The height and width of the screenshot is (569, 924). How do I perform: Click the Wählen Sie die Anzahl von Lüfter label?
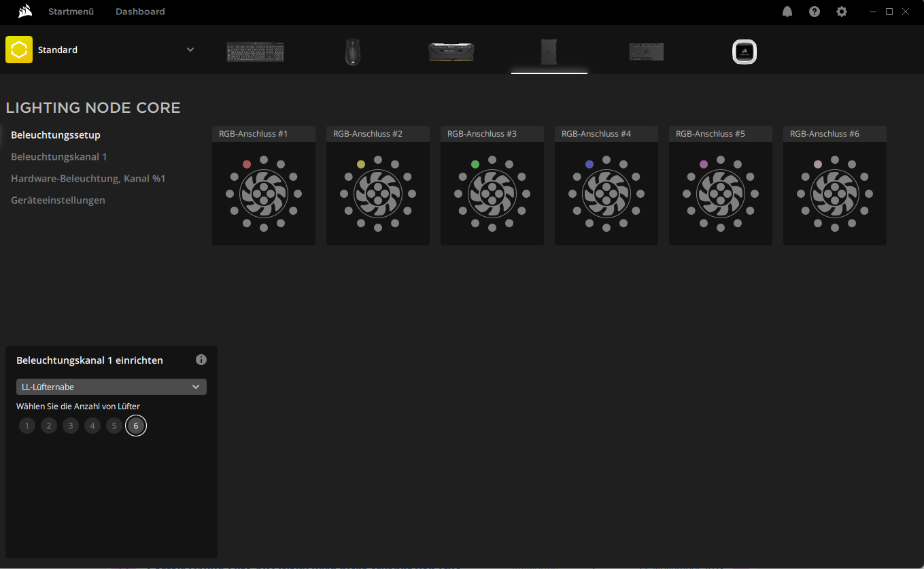coord(78,407)
